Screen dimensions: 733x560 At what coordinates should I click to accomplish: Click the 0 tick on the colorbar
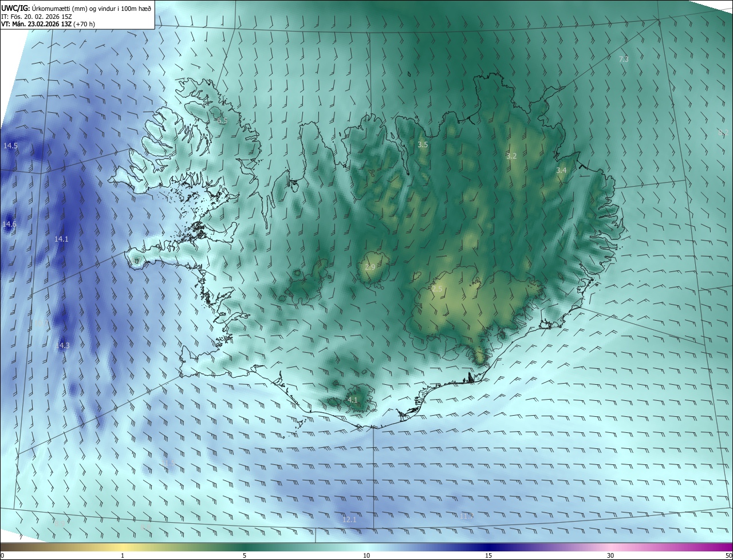pyautogui.click(x=2, y=556)
